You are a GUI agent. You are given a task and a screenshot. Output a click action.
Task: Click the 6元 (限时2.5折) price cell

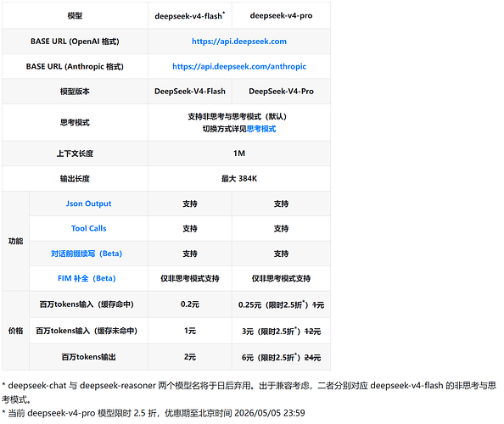pos(281,357)
